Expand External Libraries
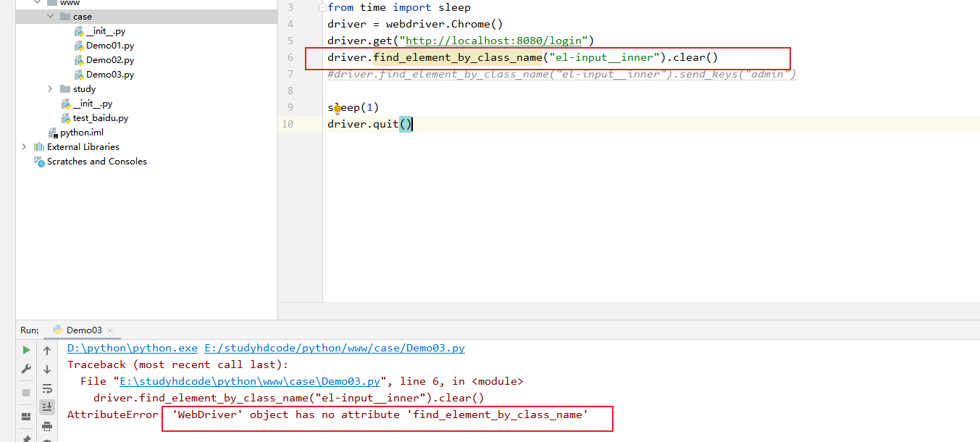 coord(23,146)
